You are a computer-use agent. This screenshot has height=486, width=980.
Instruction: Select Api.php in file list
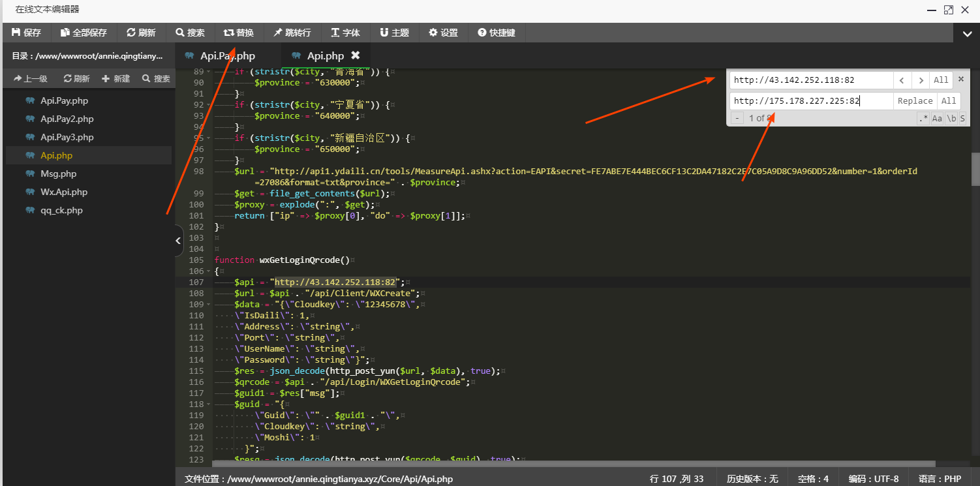click(89, 155)
